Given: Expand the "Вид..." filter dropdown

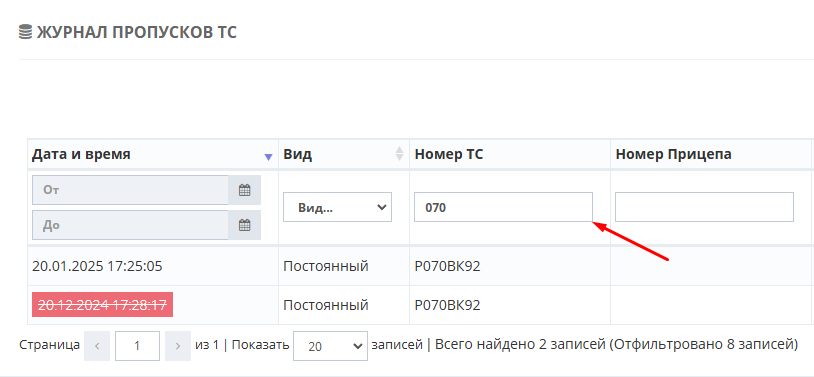Looking at the screenshot, I should pyautogui.click(x=337, y=207).
